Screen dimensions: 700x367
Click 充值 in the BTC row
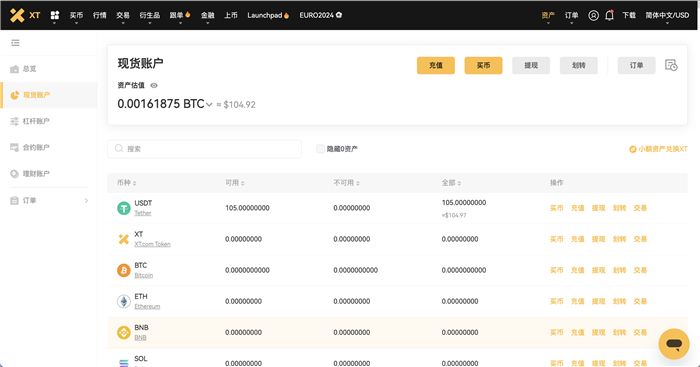(577, 270)
